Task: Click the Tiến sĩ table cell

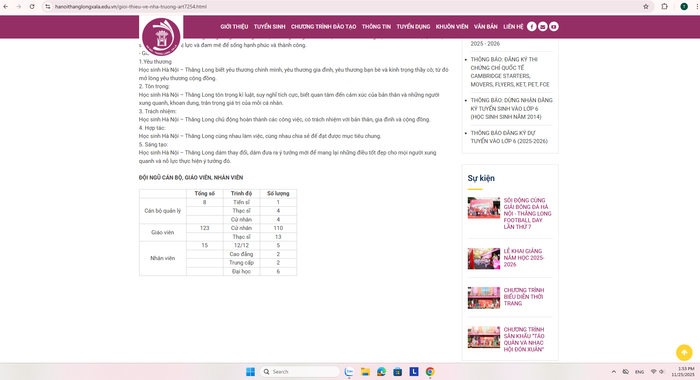Action: point(241,202)
